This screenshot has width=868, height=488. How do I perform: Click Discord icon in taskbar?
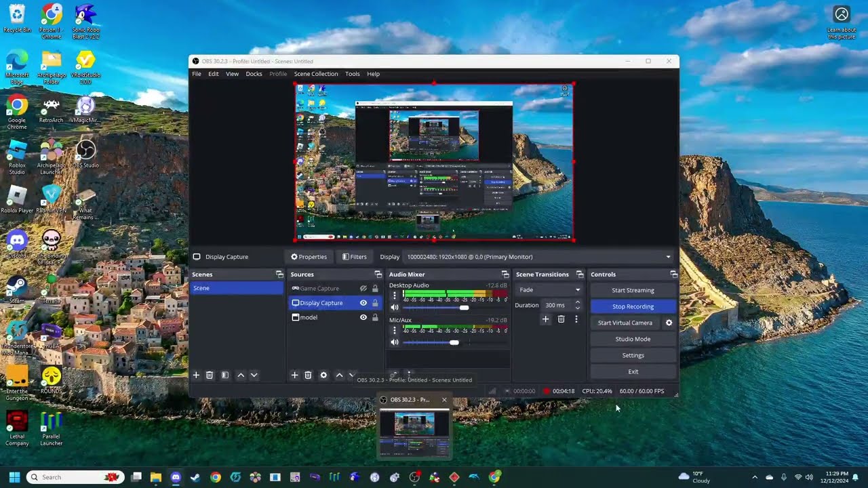(176, 477)
